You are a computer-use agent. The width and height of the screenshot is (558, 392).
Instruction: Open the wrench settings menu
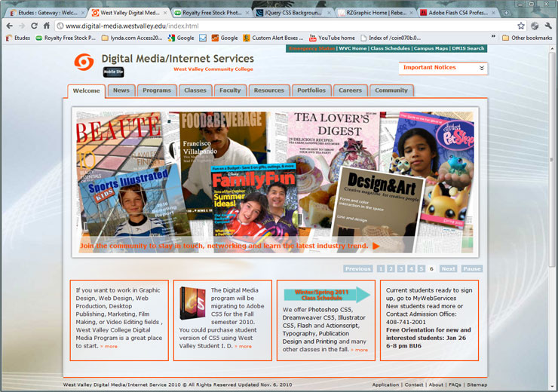click(x=548, y=26)
